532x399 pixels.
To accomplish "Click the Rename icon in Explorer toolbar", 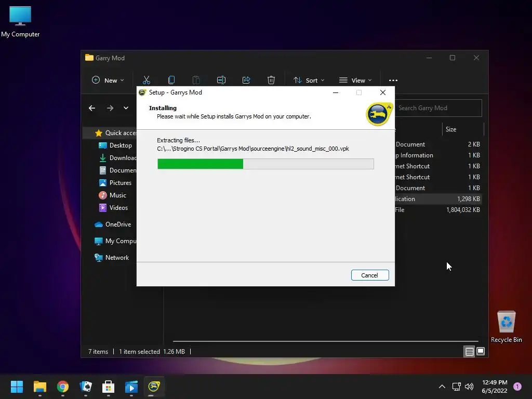I will (x=221, y=81).
